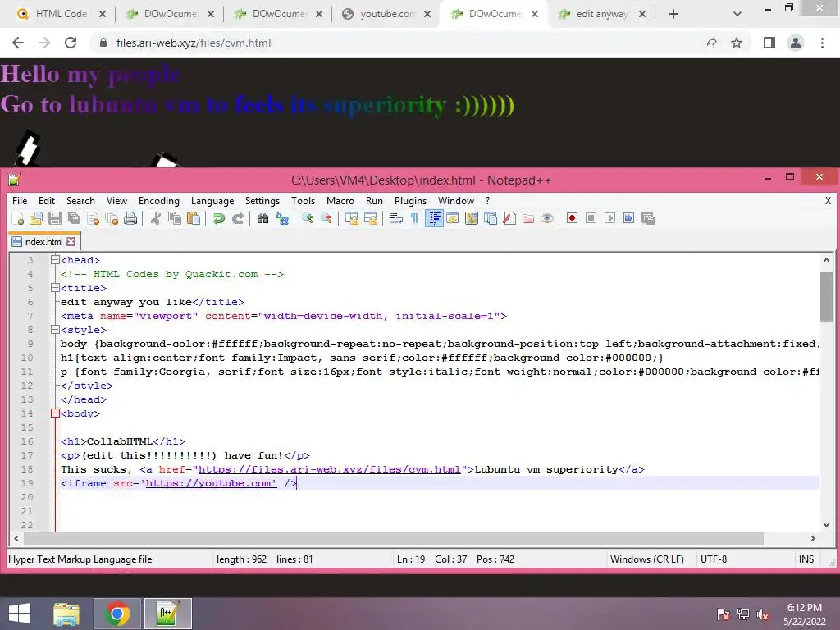Image resolution: width=840 pixels, height=630 pixels.
Task: Zoom out the editor text
Action: point(326,218)
